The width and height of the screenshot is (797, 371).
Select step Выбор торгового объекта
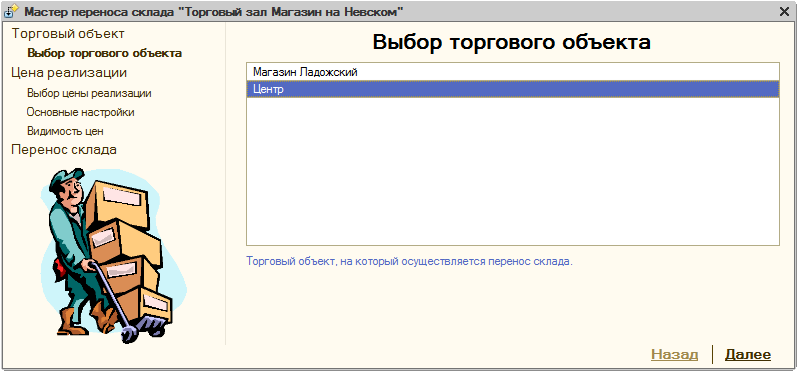pyautogui.click(x=105, y=53)
